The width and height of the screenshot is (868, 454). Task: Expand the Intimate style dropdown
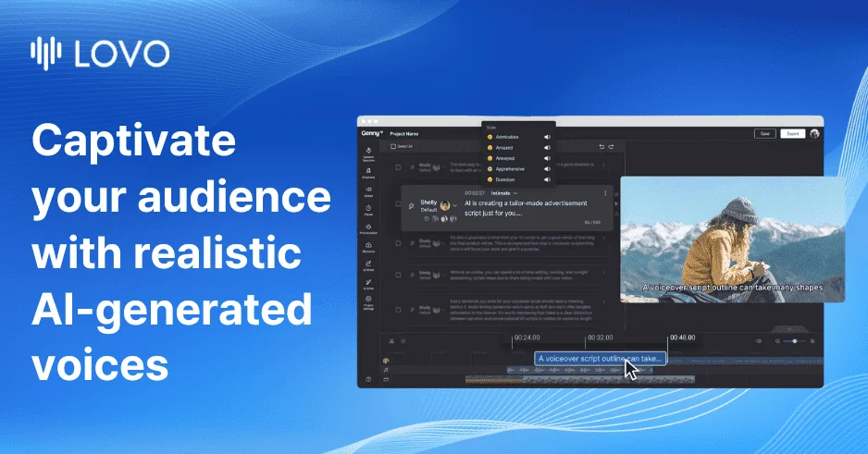[x=503, y=193]
